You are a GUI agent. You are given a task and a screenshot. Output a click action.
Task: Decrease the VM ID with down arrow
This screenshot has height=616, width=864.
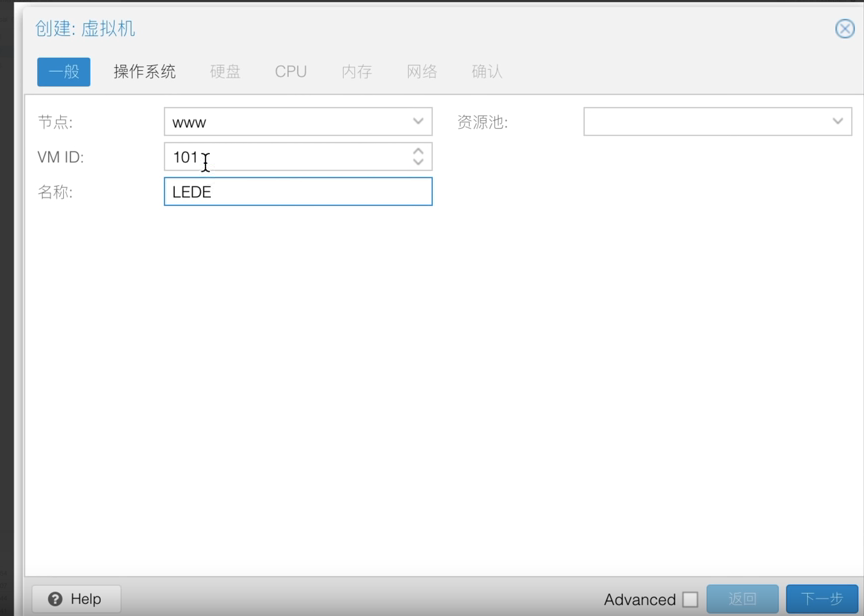[x=418, y=162]
